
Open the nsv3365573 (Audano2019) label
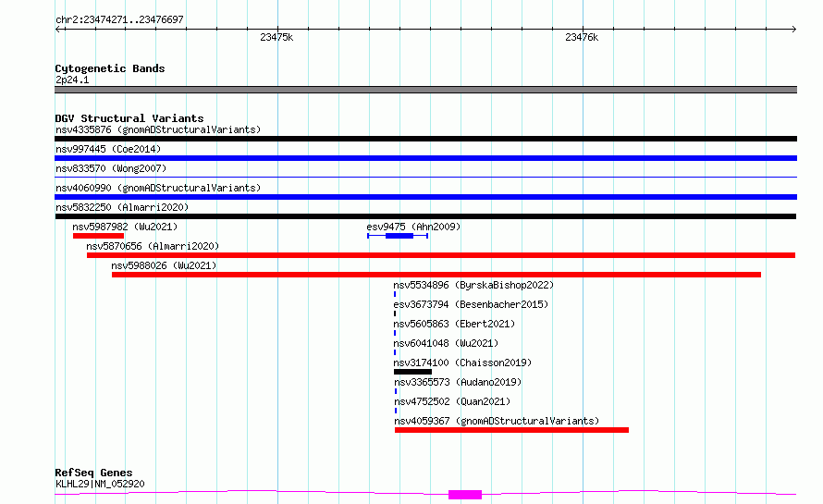click(x=458, y=382)
